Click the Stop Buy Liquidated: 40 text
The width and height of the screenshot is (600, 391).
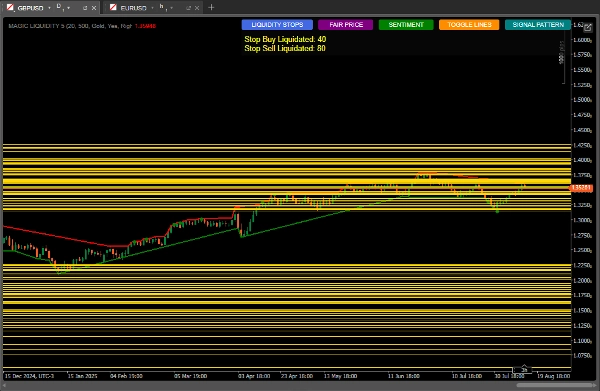(x=285, y=39)
